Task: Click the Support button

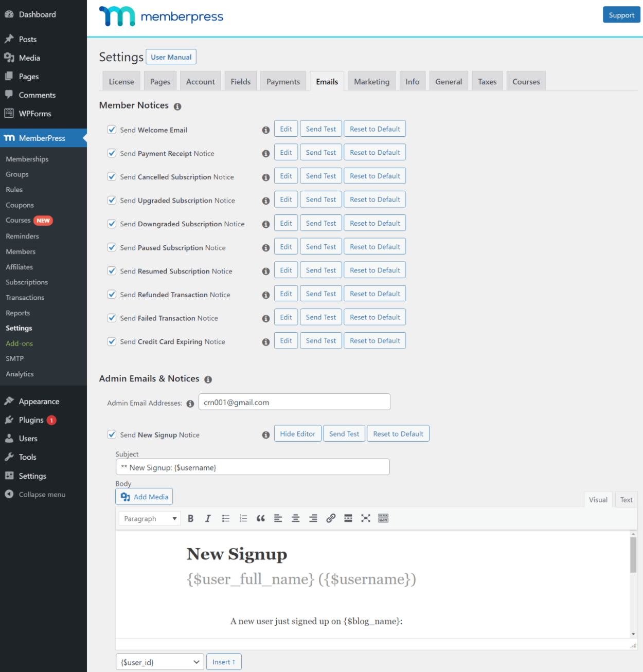Action: click(621, 15)
